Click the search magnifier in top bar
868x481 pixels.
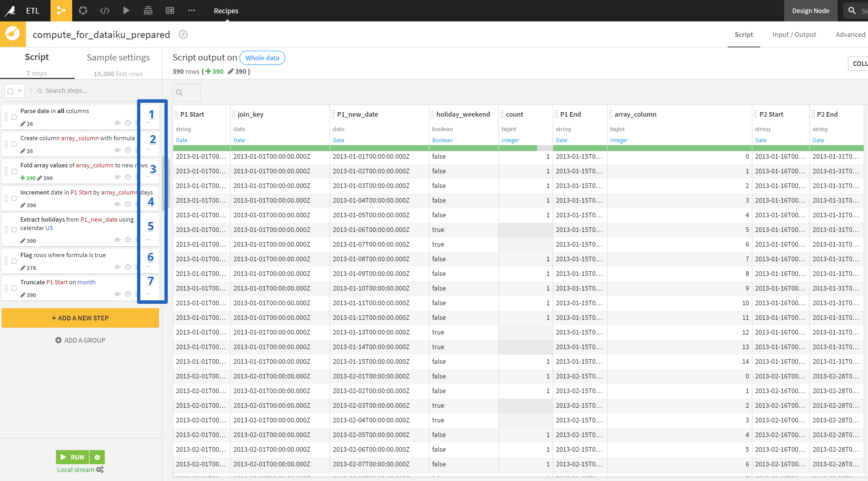point(852,11)
